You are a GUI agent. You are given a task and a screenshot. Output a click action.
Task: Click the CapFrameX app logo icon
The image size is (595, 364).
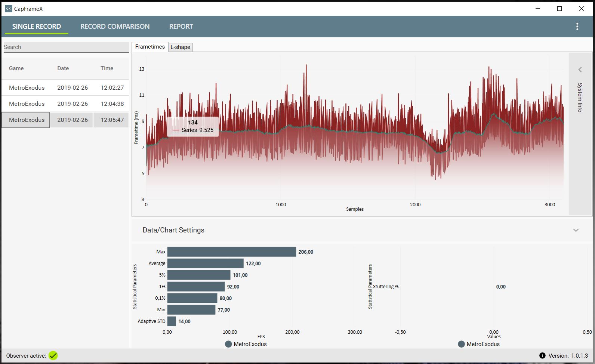(x=8, y=9)
